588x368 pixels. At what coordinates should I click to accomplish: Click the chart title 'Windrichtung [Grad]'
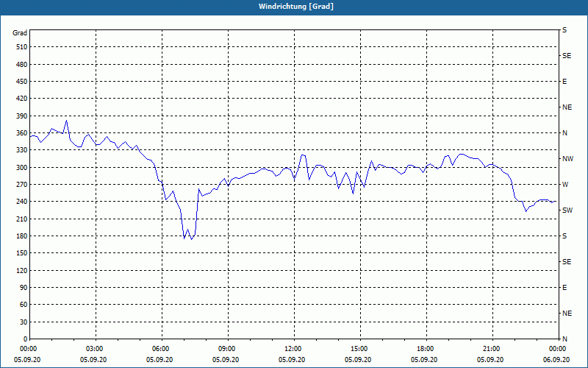tap(296, 7)
